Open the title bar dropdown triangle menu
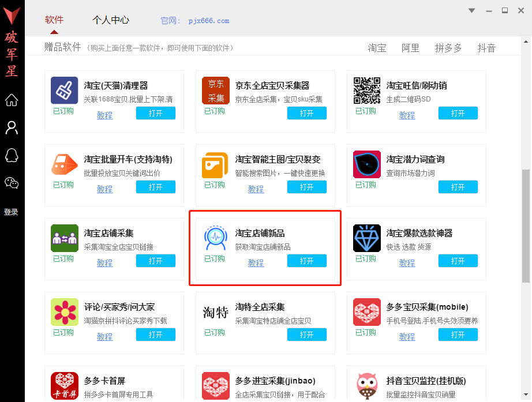Screen dimensions: 532x402 pos(471,10)
